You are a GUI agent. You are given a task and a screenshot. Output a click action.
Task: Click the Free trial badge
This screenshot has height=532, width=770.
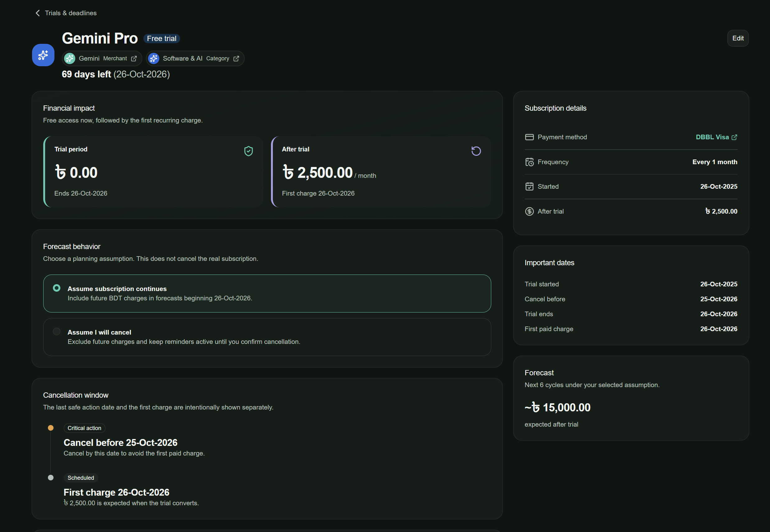(x=162, y=39)
